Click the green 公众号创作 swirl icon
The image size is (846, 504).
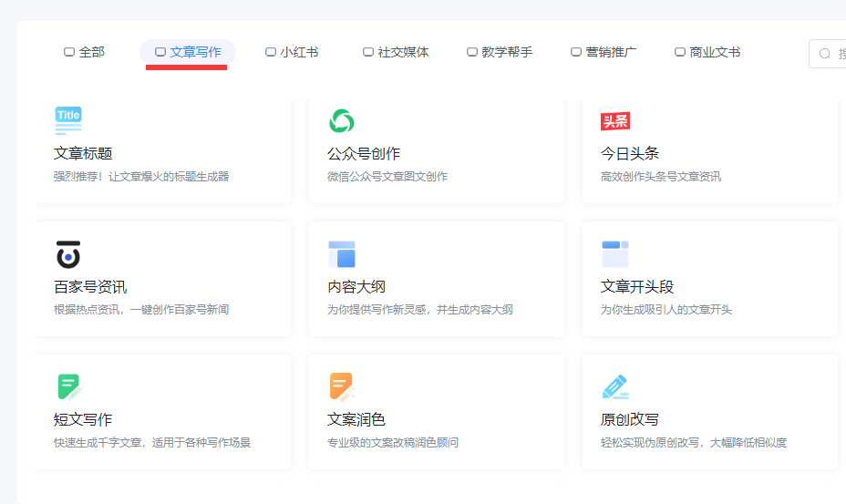(342, 121)
